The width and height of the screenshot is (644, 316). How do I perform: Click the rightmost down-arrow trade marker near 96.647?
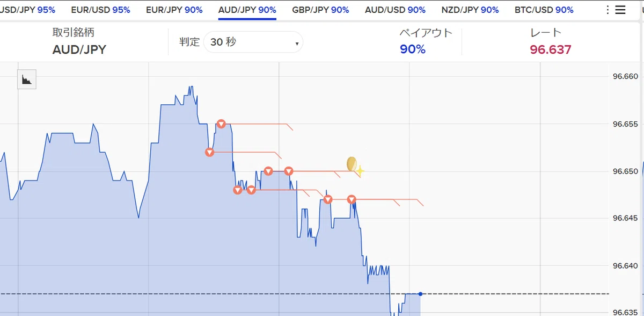(x=352, y=199)
